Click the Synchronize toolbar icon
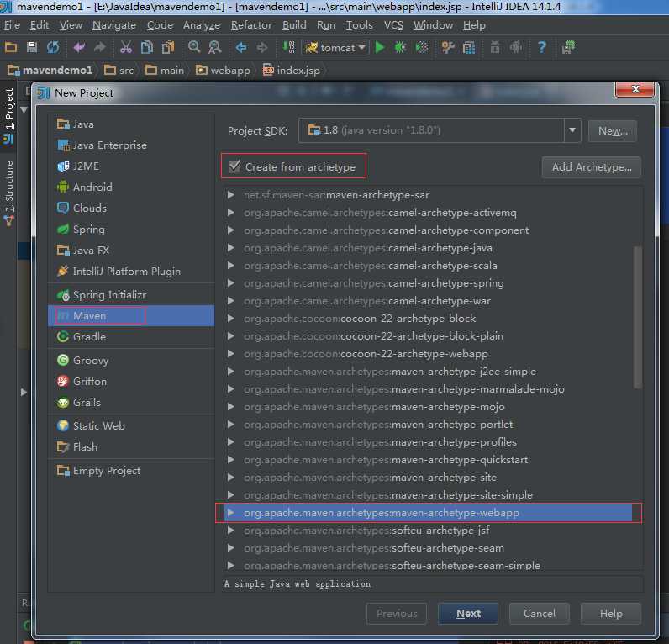This screenshot has height=644, width=669. (53, 47)
